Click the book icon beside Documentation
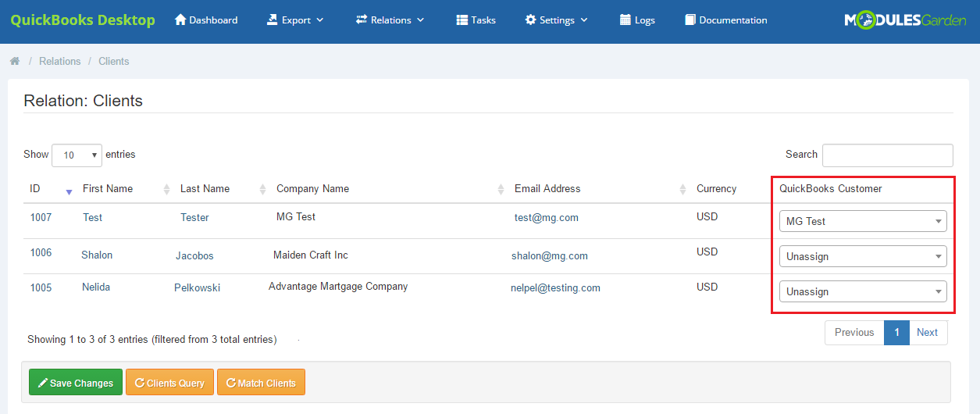Viewport: 980px width, 414px height. click(690, 20)
